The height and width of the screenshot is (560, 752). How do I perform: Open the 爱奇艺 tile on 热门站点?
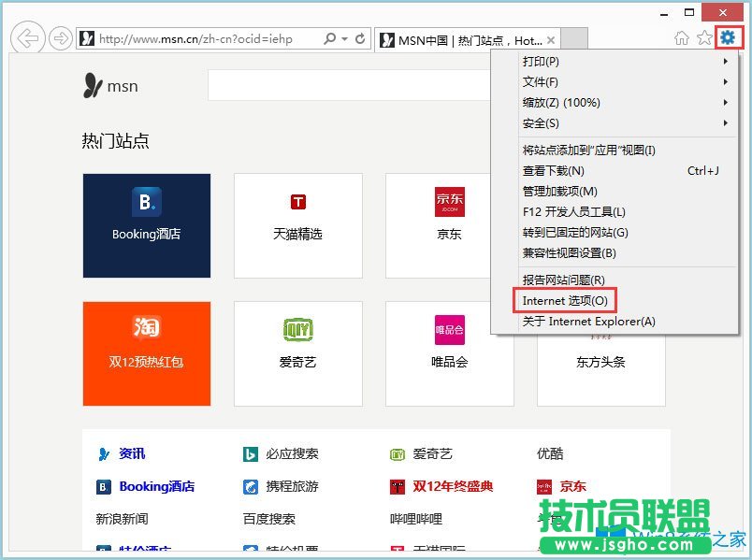pyautogui.click(x=297, y=353)
